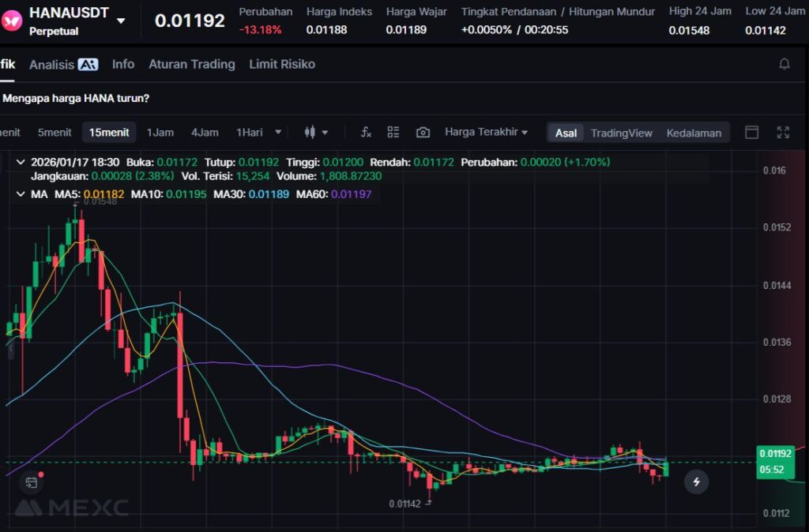Select the Asal chart mode
809x532 pixels.
coord(566,133)
